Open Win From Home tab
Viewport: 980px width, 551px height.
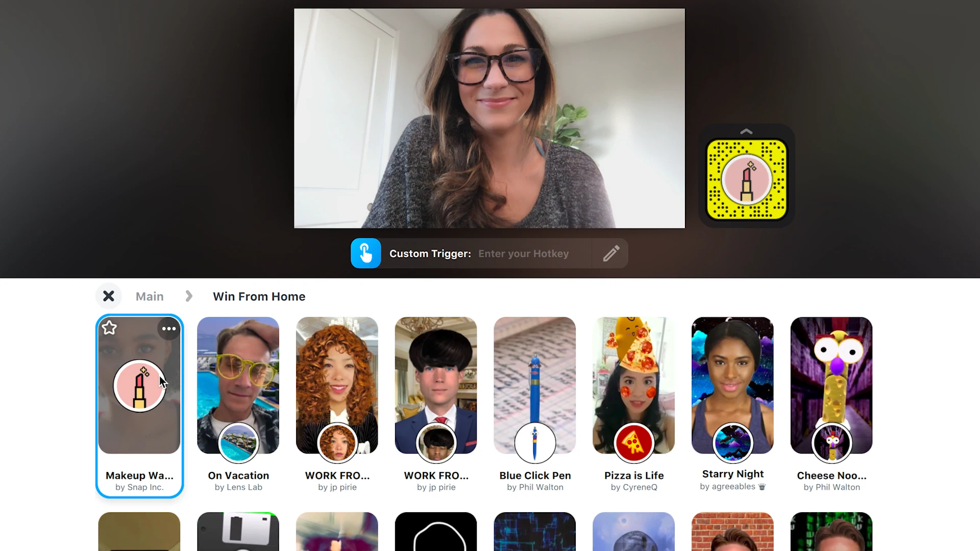258,297
